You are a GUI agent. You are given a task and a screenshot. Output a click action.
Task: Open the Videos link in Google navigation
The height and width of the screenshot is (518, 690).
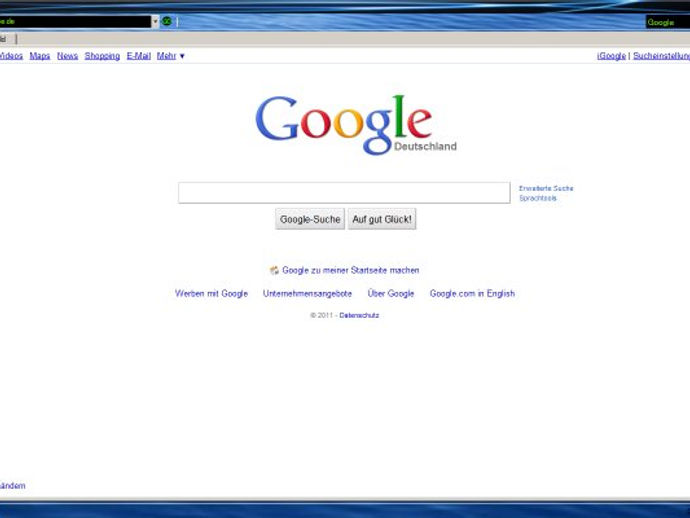[11, 56]
